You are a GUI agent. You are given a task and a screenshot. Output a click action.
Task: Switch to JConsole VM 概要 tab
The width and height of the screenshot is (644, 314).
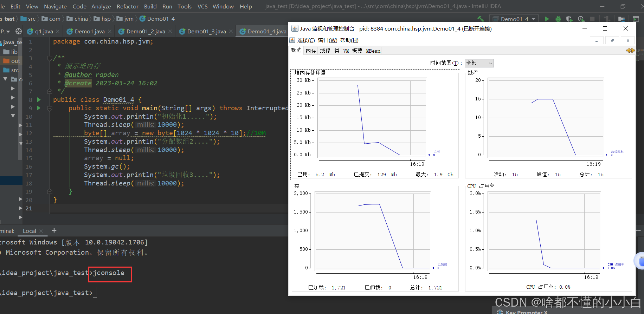353,51
